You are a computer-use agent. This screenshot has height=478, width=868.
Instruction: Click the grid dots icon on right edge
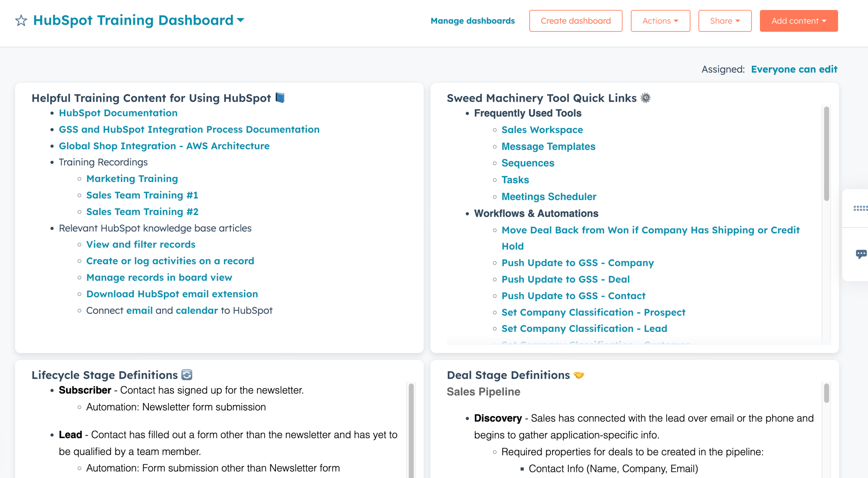860,209
